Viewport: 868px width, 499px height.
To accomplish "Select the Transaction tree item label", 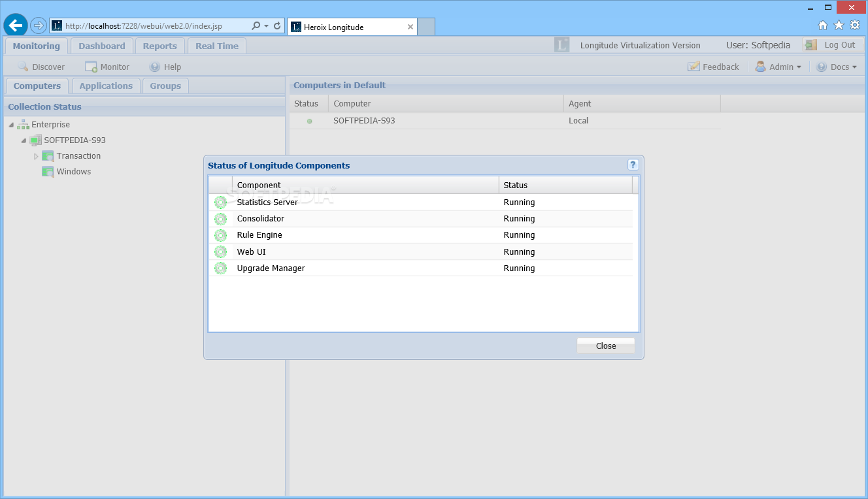I will [x=78, y=155].
